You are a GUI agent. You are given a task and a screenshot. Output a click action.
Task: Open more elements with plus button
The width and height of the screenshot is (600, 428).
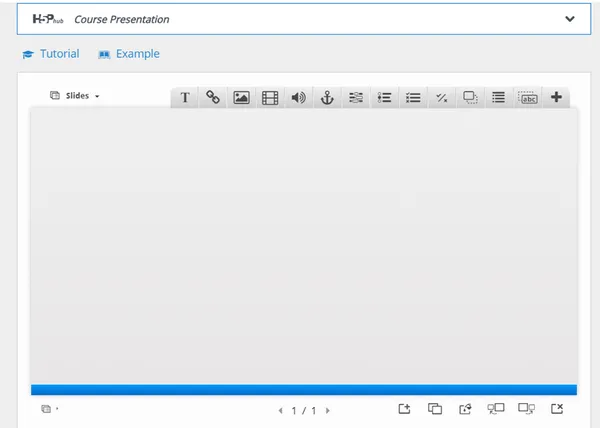point(557,98)
